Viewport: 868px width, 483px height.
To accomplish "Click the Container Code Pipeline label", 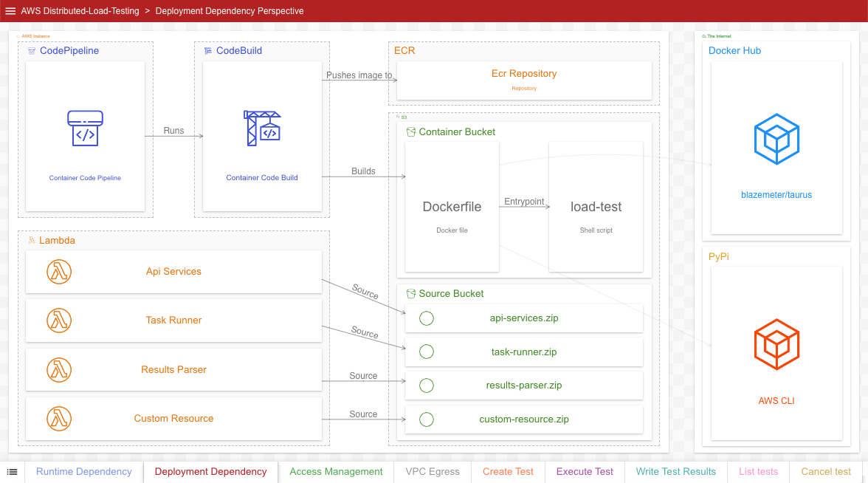I will [86, 178].
